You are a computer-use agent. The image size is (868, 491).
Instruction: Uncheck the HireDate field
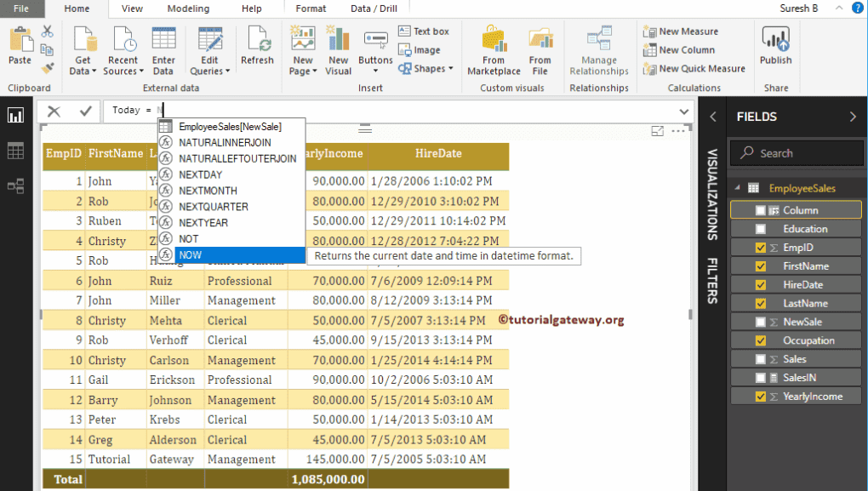761,285
